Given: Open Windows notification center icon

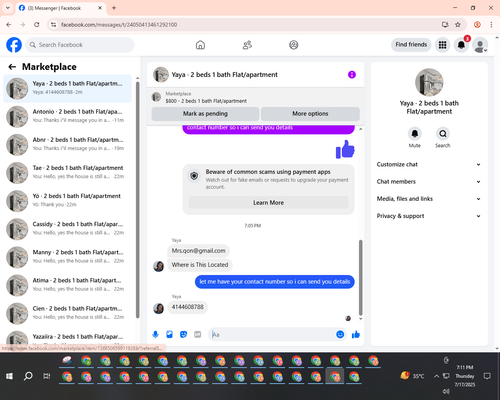Looking at the screenshot, I should coord(487,376).
